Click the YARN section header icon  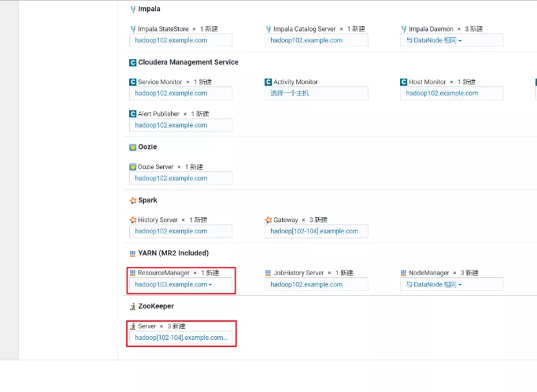point(133,253)
